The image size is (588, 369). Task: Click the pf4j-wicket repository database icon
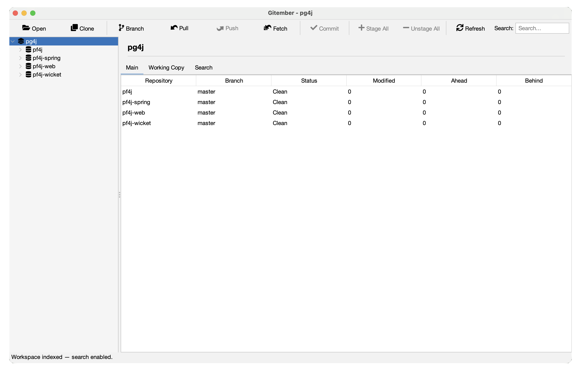pyautogui.click(x=28, y=75)
